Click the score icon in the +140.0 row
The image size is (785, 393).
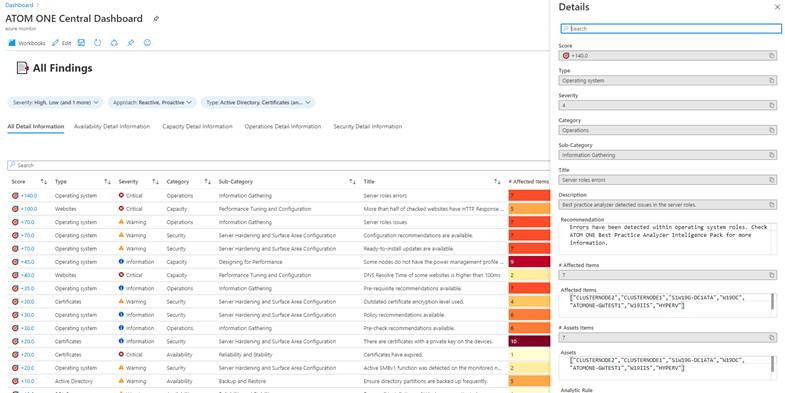click(x=15, y=196)
